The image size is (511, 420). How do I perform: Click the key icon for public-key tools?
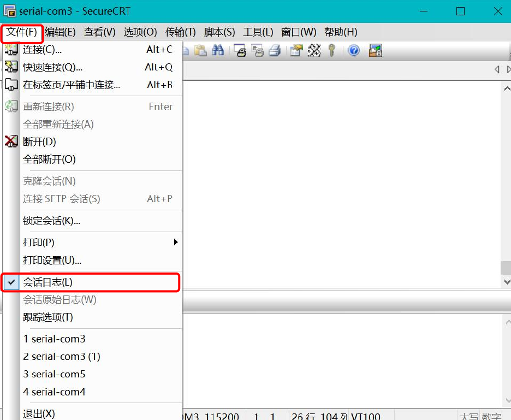coord(332,51)
